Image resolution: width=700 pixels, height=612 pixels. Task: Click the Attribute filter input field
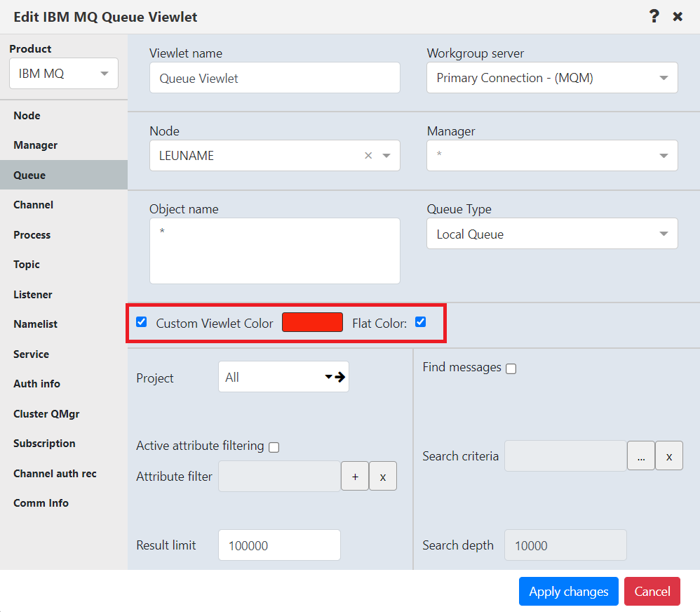(x=279, y=477)
